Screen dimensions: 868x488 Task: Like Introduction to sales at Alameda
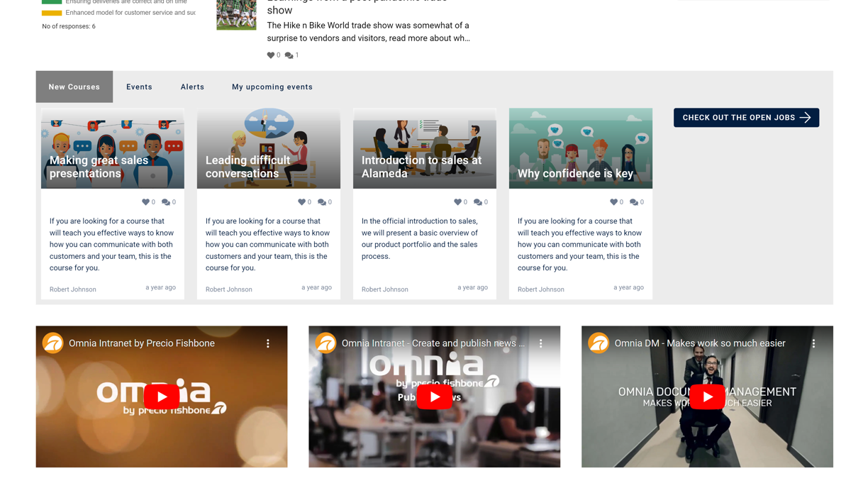point(457,202)
